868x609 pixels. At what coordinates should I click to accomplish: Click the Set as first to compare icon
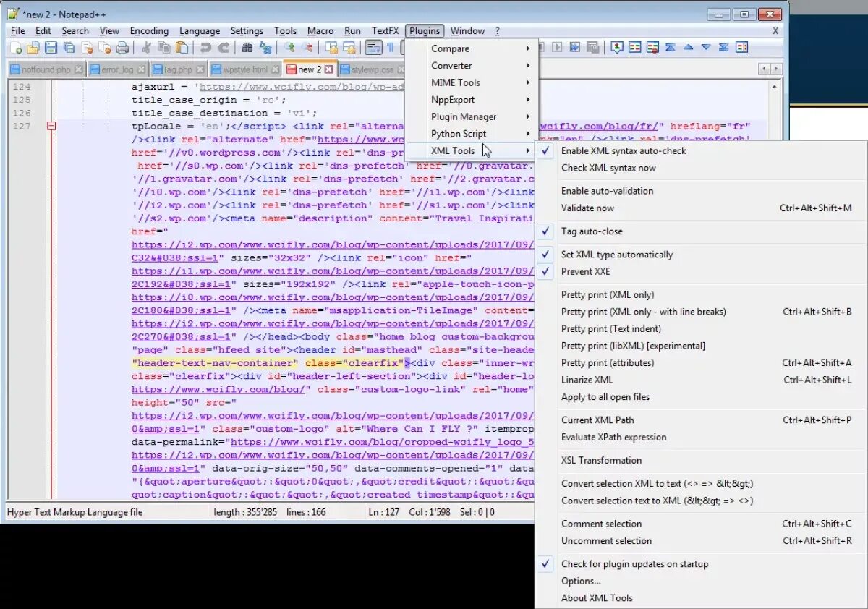(617, 48)
